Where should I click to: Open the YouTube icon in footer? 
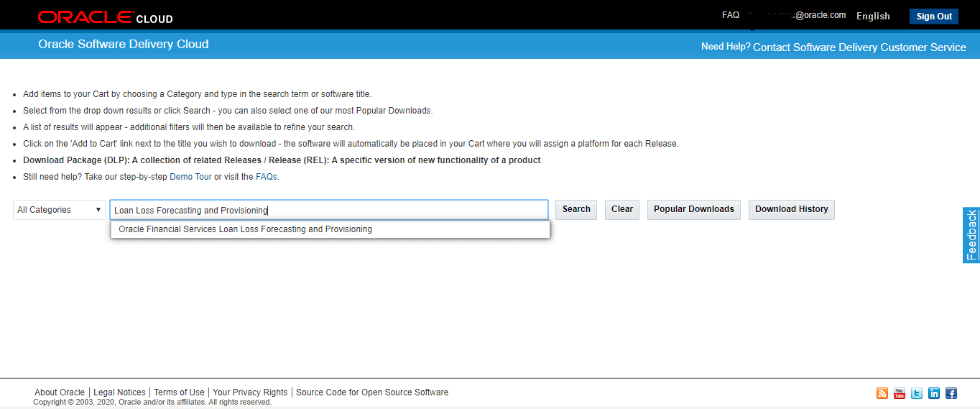pyautogui.click(x=900, y=393)
